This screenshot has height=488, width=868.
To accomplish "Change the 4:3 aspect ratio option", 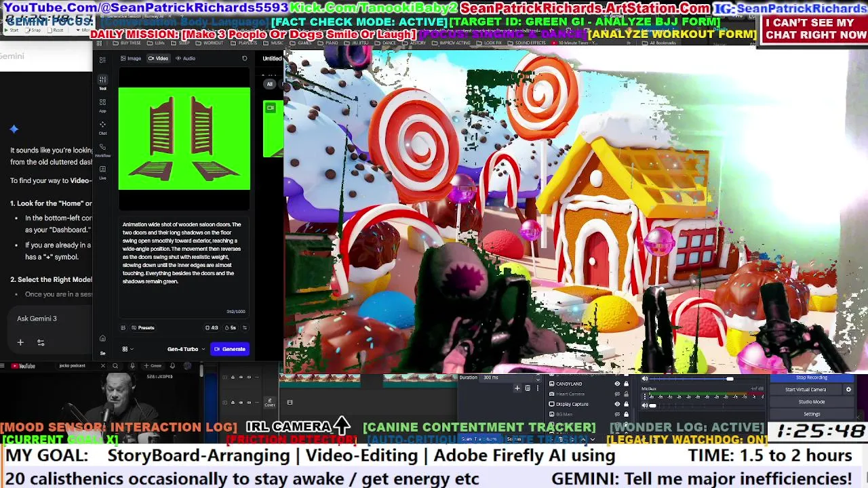I will pyautogui.click(x=212, y=328).
